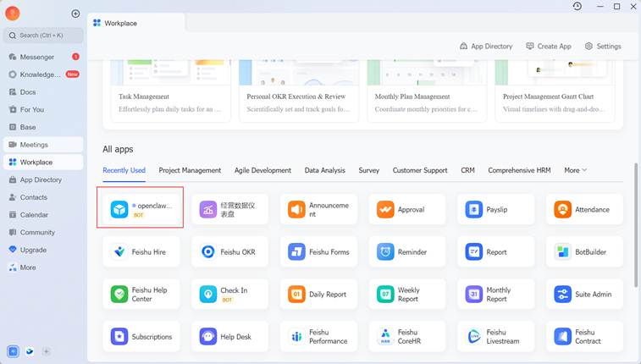
Task: Open Community in the sidebar
Action: (43, 233)
